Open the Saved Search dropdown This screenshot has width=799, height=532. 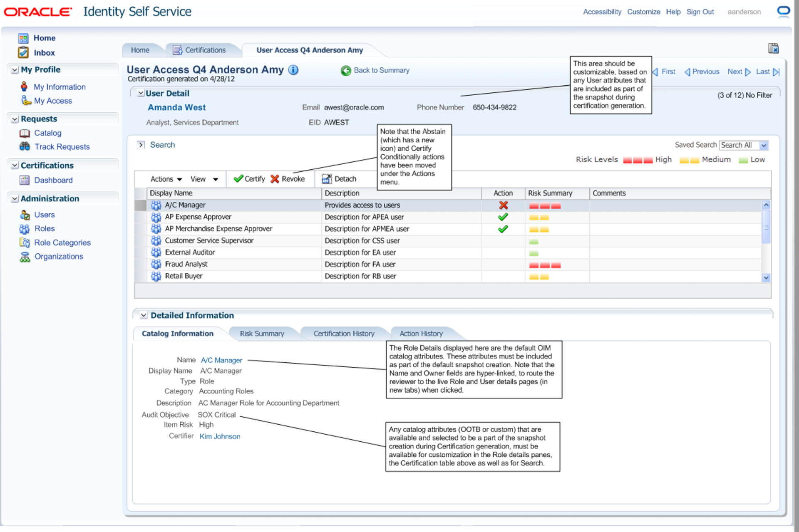[x=764, y=145]
